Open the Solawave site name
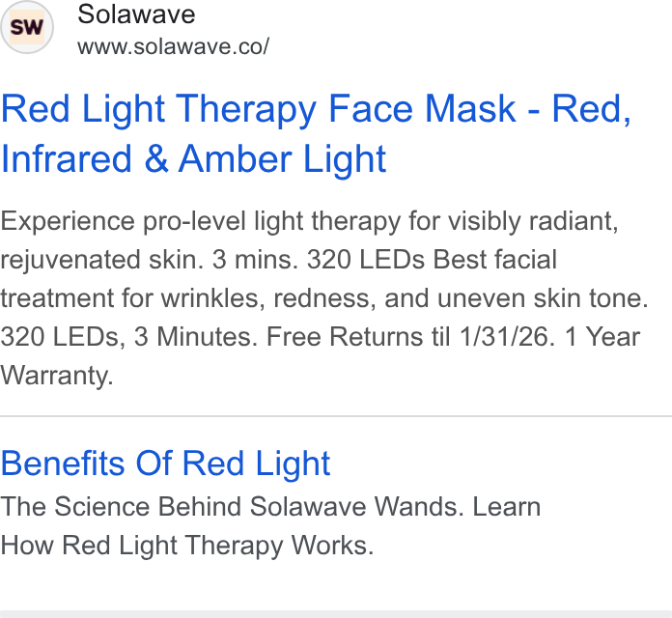The height and width of the screenshot is (618, 672). click(x=136, y=14)
